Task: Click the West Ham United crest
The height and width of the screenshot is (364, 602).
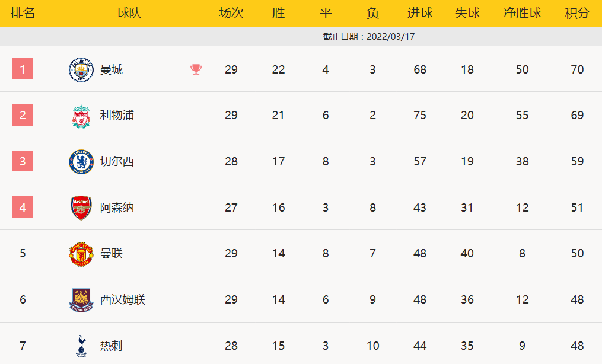Action: (81, 299)
